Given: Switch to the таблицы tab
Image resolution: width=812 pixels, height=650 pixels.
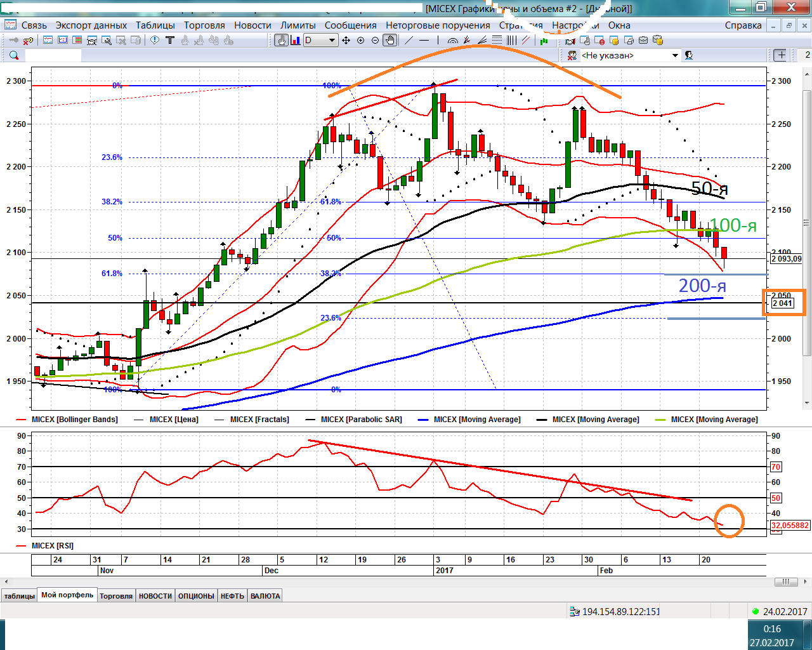Looking at the screenshot, I should [x=20, y=596].
